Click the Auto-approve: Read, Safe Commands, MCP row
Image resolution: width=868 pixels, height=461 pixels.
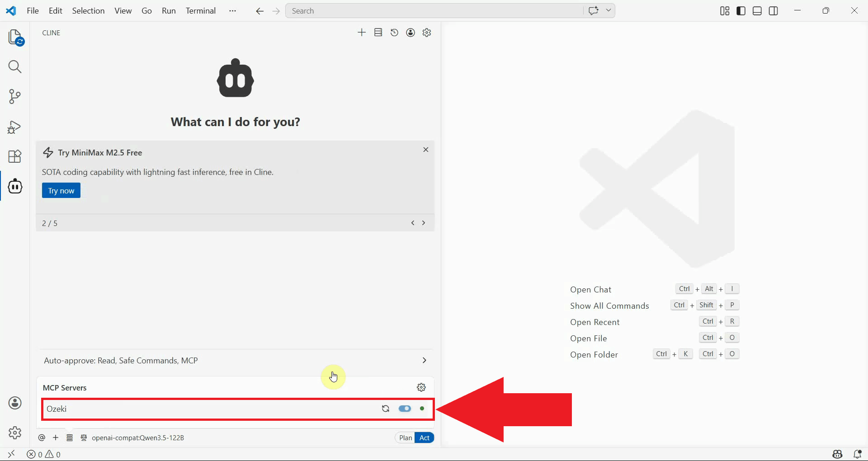click(x=236, y=360)
